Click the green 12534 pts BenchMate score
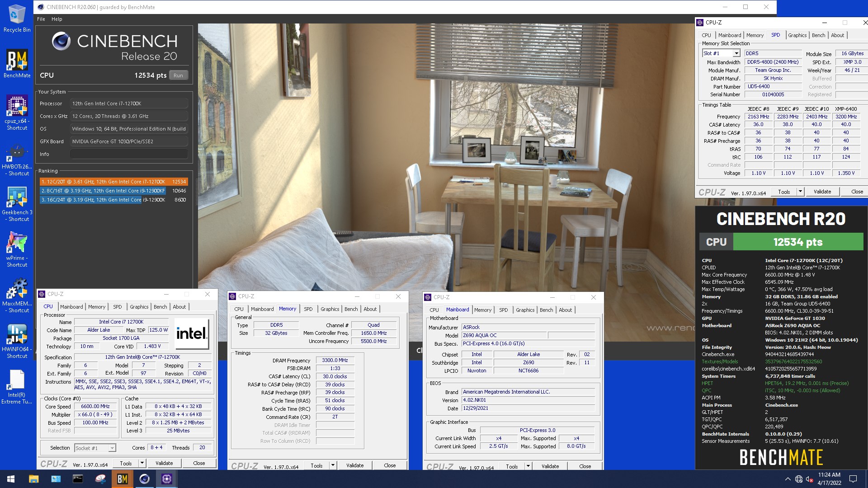Image resolution: width=868 pixels, height=488 pixels. (798, 242)
